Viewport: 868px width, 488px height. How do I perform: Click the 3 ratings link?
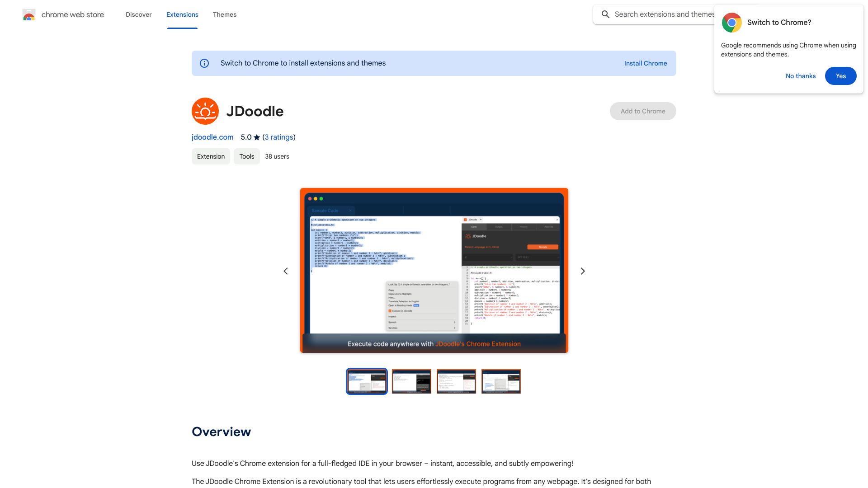[278, 137]
